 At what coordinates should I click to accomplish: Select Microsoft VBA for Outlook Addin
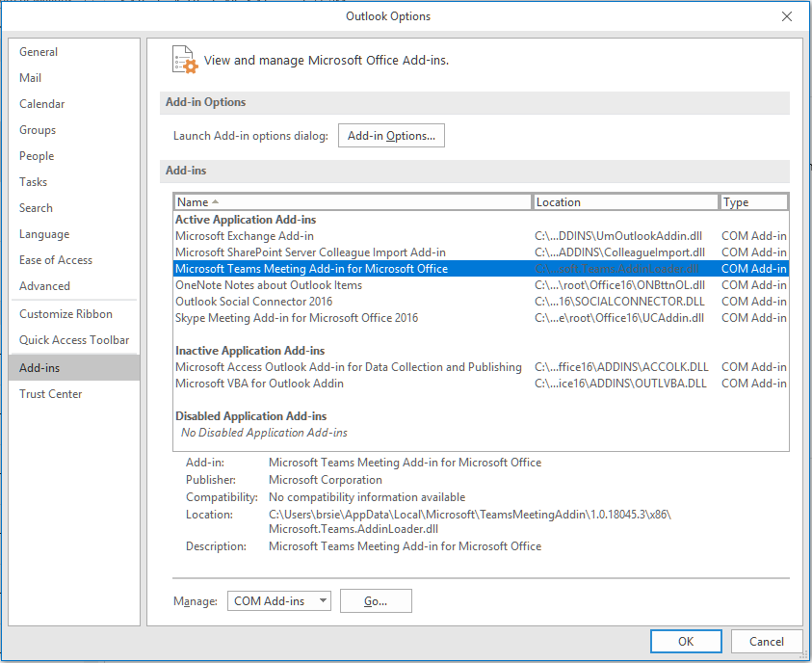[x=481, y=384]
